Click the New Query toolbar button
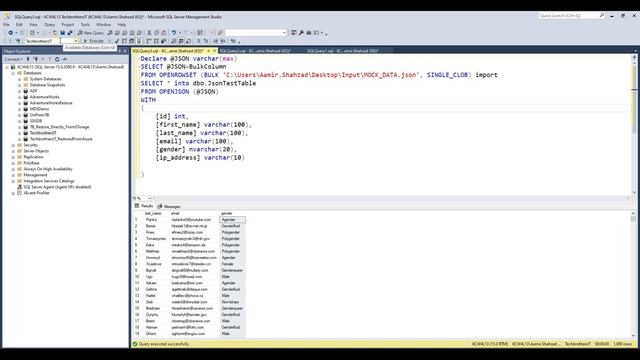Screen dimensions: 640x360 click(x=91, y=33)
